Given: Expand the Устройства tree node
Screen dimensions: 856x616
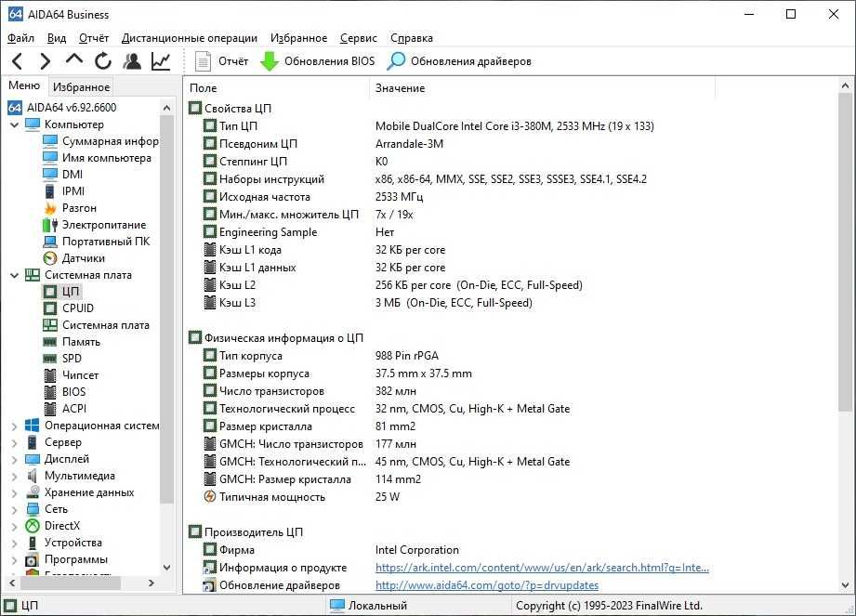Looking at the screenshot, I should [15, 544].
